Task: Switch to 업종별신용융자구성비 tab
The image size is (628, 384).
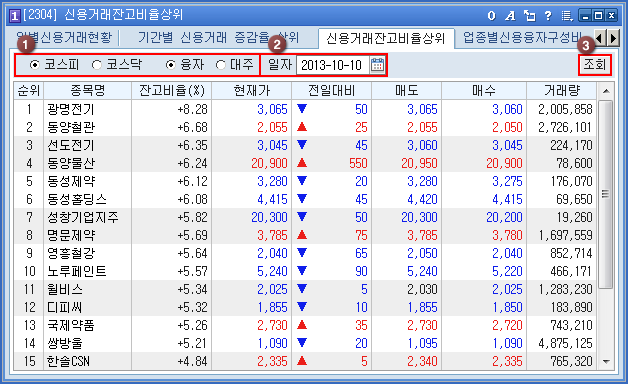Action: (x=523, y=38)
